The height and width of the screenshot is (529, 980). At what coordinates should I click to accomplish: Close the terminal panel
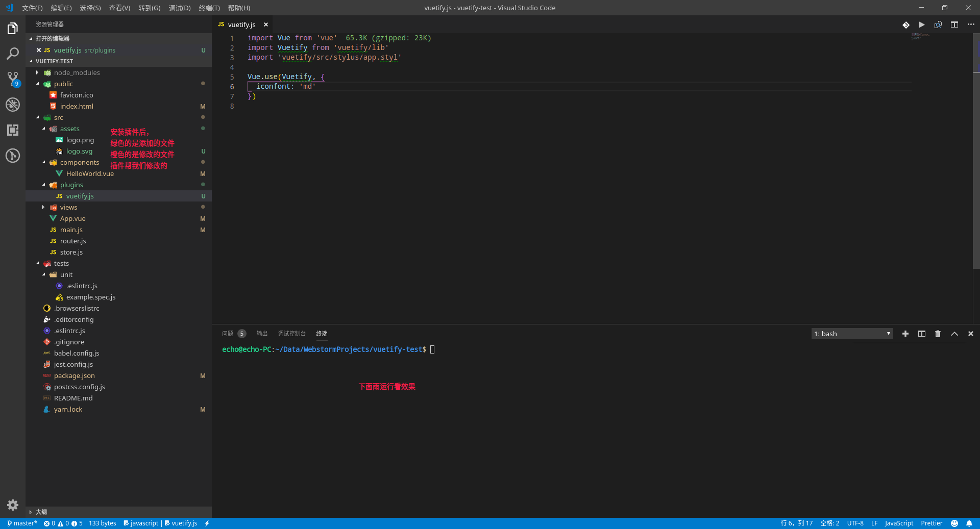(x=971, y=334)
